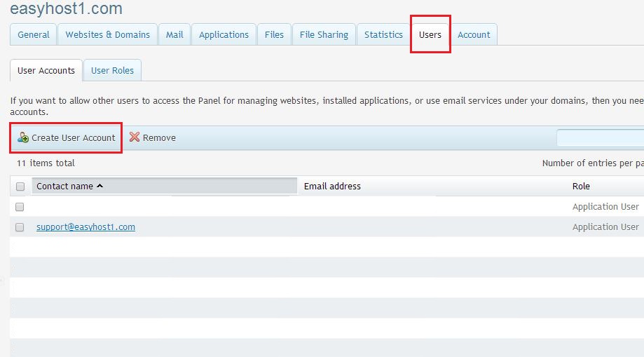Select the User Accounts sub-tab

(x=46, y=70)
